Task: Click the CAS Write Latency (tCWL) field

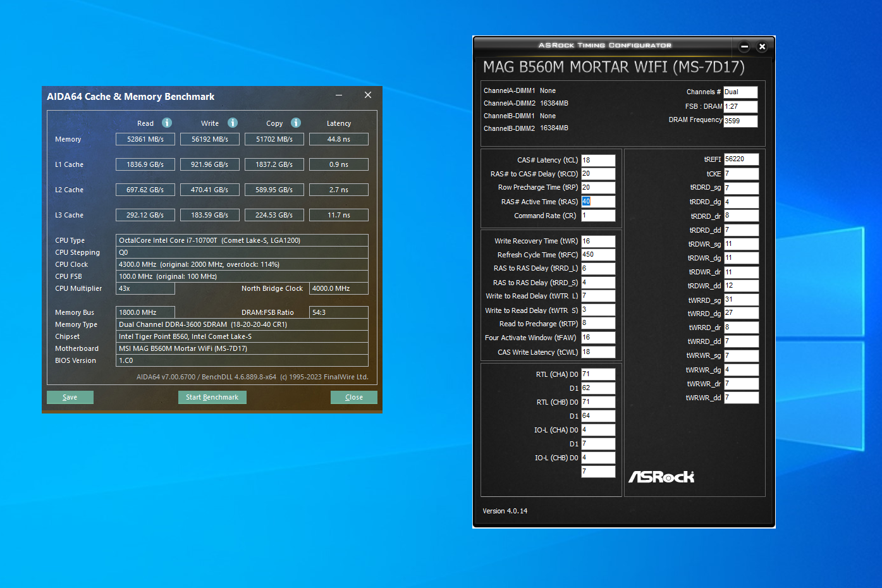Action: [598, 352]
